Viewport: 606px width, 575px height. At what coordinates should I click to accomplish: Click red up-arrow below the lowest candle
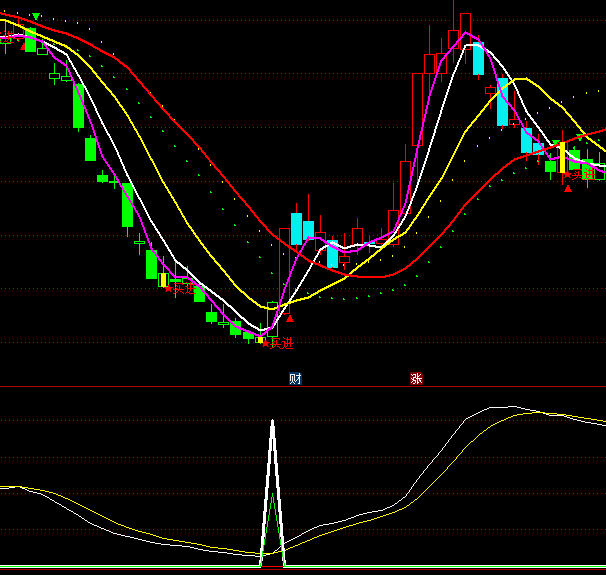(290, 318)
